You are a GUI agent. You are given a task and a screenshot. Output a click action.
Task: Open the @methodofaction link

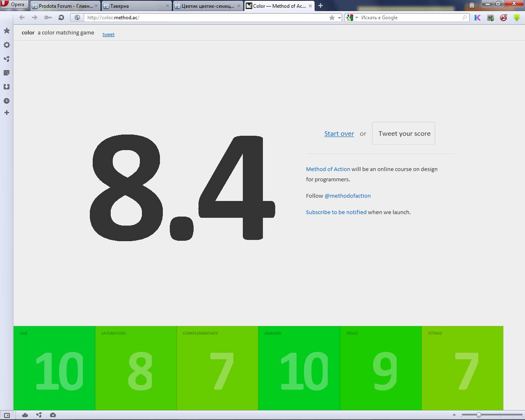[348, 196]
